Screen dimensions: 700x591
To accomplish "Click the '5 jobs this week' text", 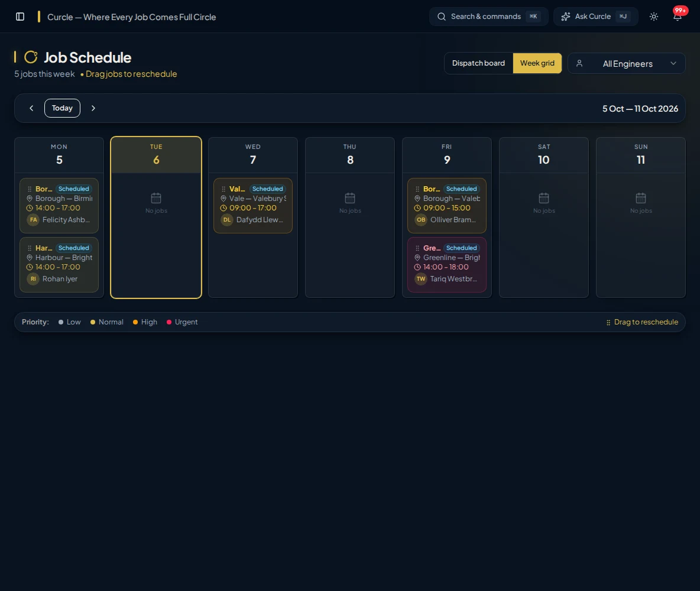I will (x=45, y=74).
